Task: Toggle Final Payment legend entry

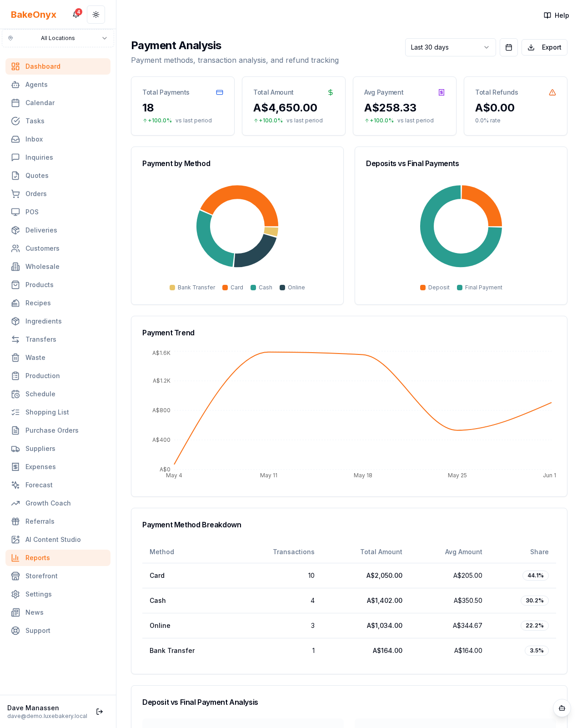Action: 480,288
